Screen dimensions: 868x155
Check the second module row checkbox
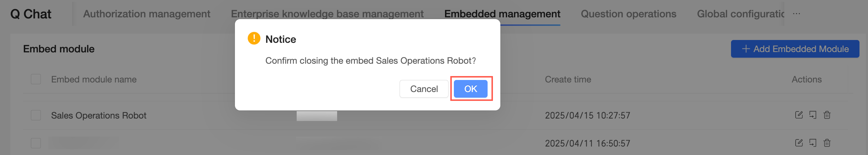coord(36,143)
